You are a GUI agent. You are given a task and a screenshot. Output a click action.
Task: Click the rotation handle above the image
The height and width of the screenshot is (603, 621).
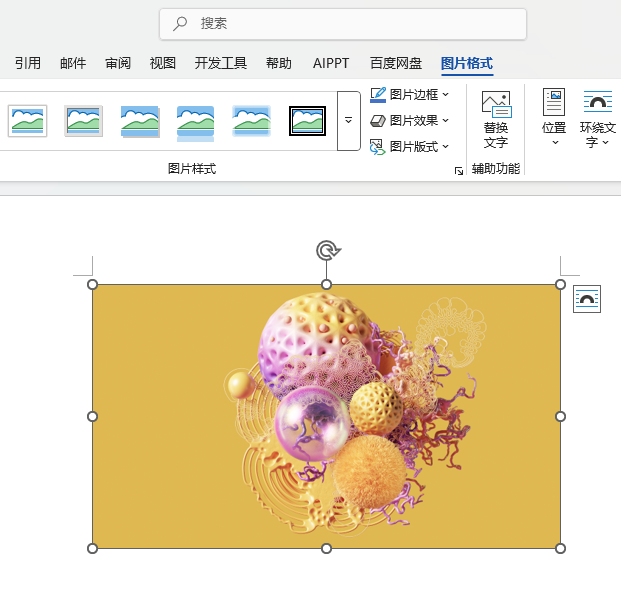[x=328, y=251]
